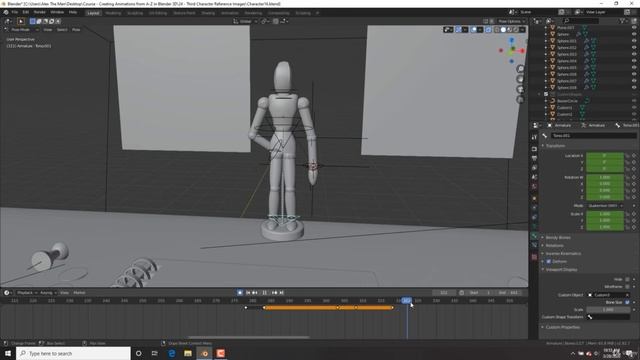Screen dimensions: 640x360
Task: Switch to the Modeling workspace tab
Action: tap(113, 13)
